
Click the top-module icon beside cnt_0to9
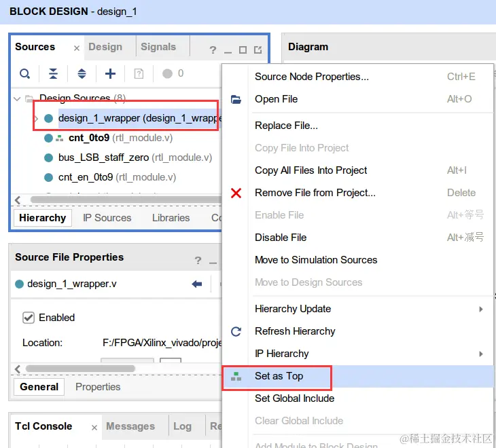point(60,138)
